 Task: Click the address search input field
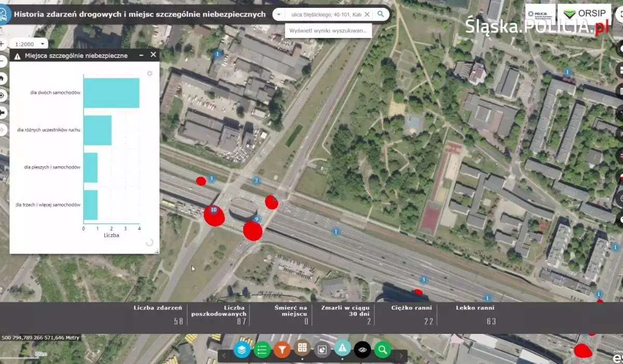tap(324, 15)
